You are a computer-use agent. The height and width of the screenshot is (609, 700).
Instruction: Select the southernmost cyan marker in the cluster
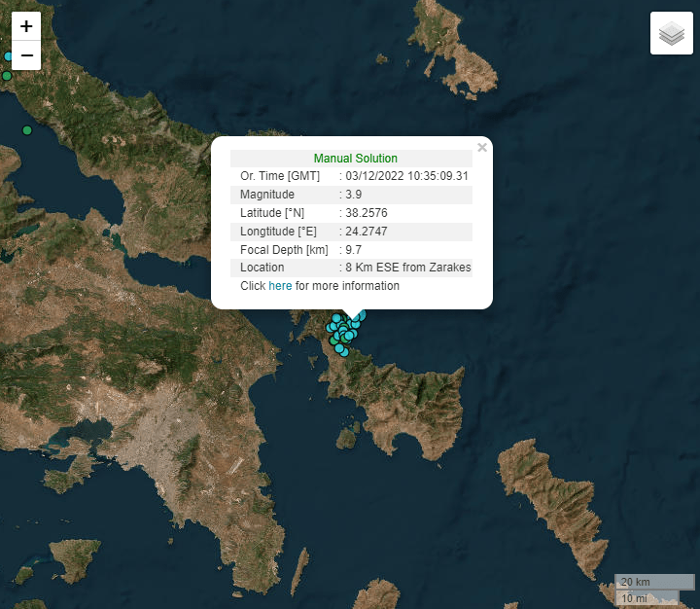point(343,350)
